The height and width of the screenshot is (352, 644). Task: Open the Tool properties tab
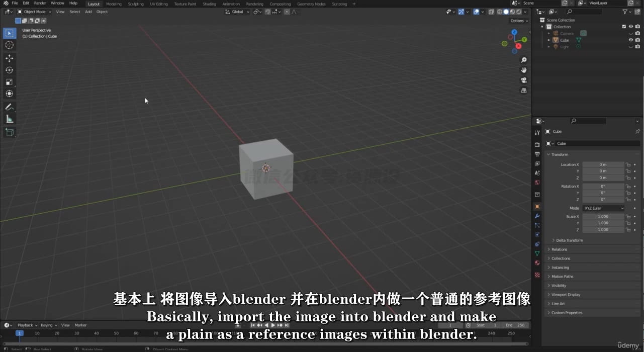click(x=537, y=133)
